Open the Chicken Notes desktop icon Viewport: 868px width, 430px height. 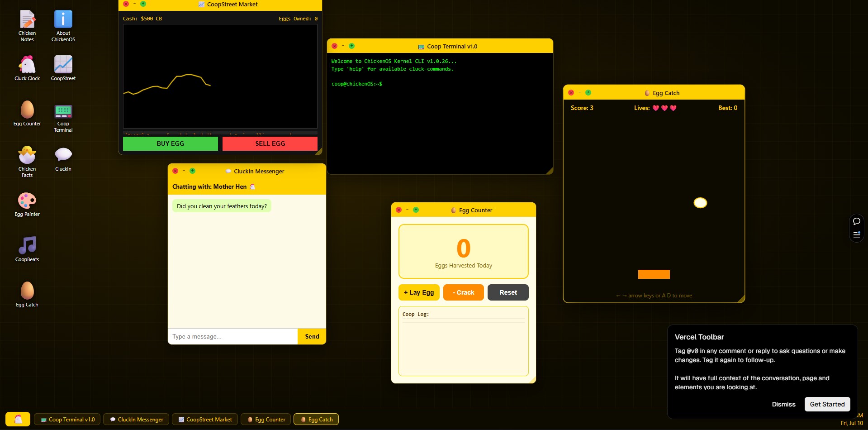pyautogui.click(x=27, y=26)
